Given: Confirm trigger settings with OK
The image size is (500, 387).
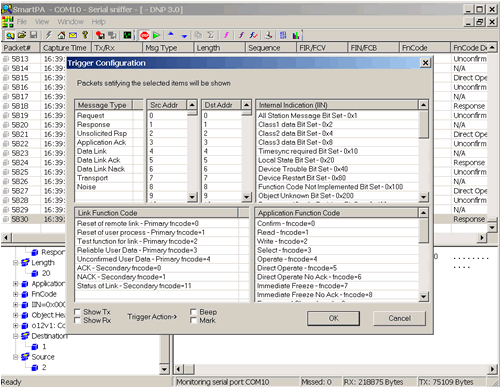Looking at the screenshot, I should (x=333, y=318).
